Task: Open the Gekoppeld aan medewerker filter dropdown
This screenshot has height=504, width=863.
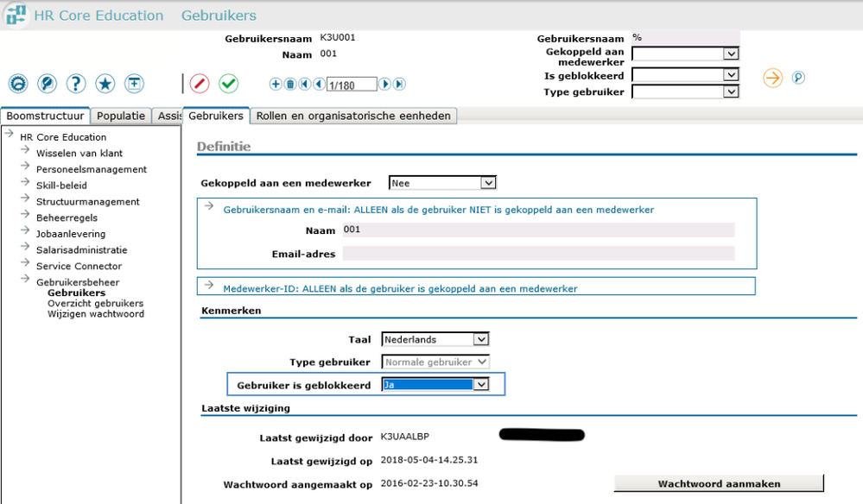Action: (685, 54)
